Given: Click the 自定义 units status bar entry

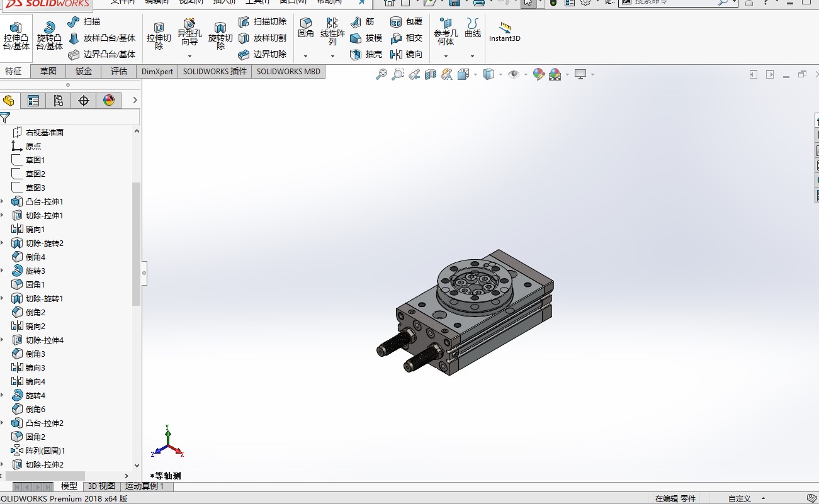Looking at the screenshot, I should tap(740, 498).
